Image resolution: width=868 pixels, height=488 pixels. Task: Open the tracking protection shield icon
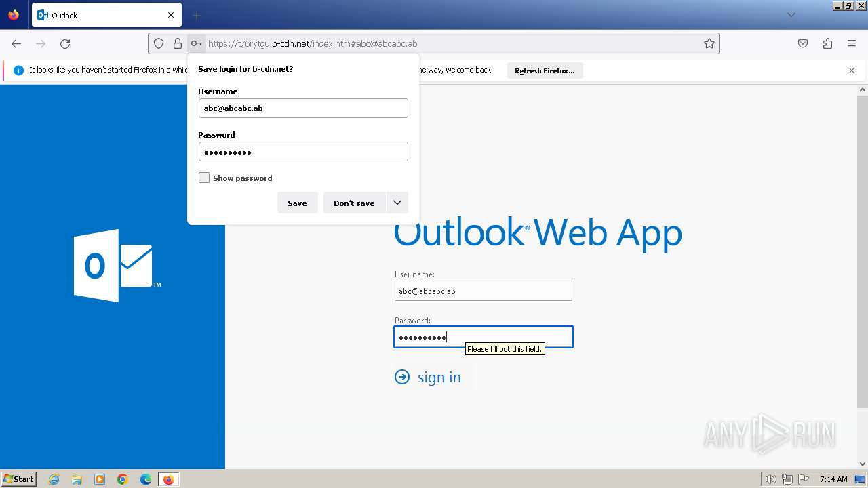tap(159, 43)
